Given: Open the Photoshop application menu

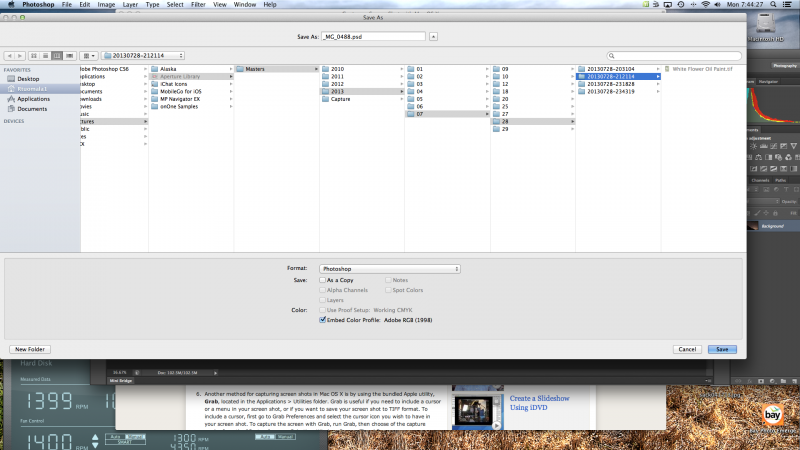Looking at the screenshot, I should (x=38, y=5).
